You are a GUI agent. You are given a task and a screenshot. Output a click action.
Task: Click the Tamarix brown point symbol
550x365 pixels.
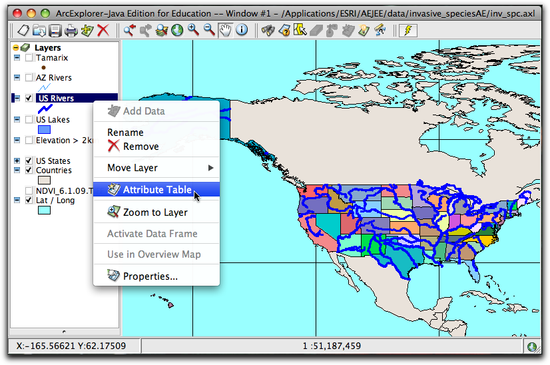43,68
